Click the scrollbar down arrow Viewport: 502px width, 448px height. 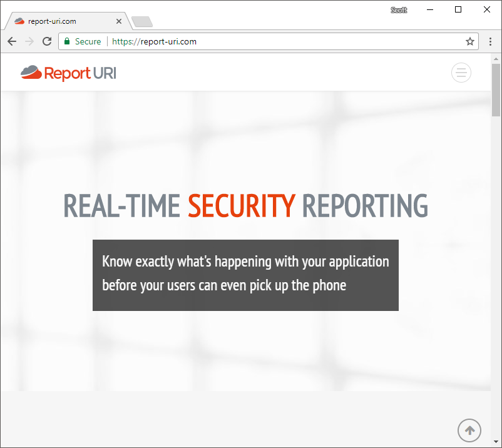pyautogui.click(x=496, y=443)
